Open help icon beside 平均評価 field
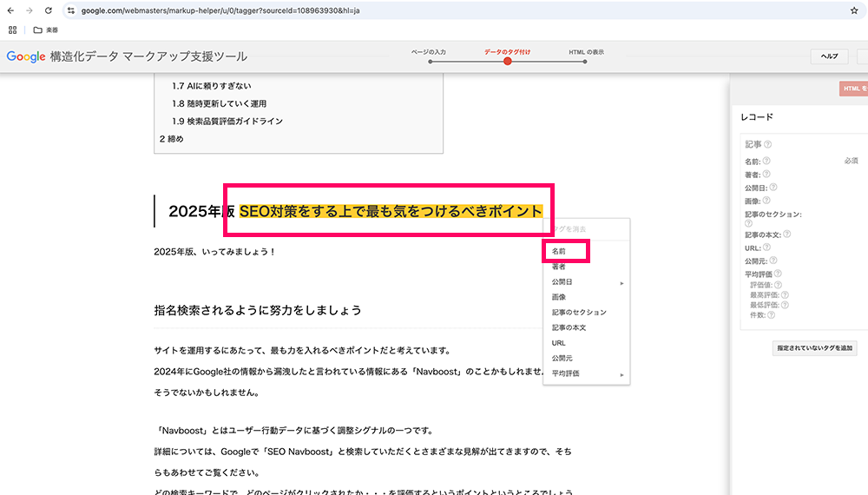Viewport: 868px width, 495px height. tap(778, 274)
